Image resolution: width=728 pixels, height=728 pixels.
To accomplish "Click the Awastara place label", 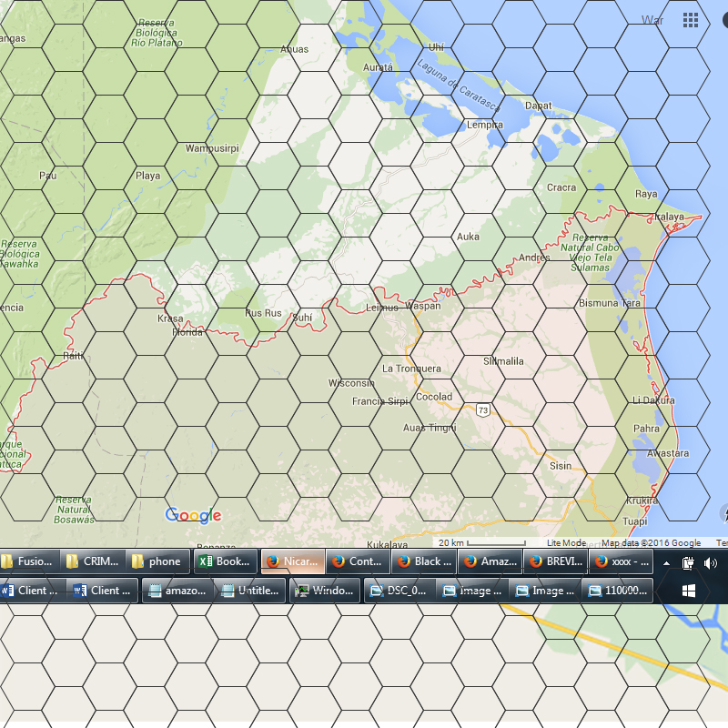I will coord(668,453).
